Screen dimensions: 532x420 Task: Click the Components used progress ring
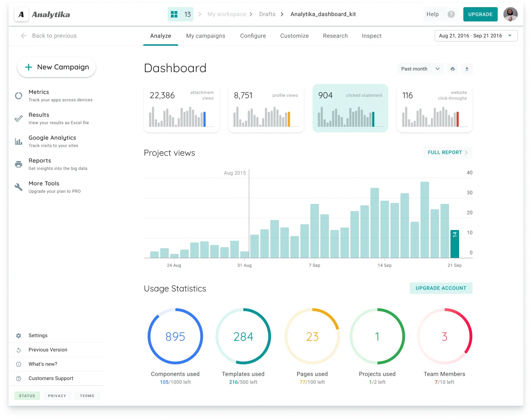click(175, 336)
